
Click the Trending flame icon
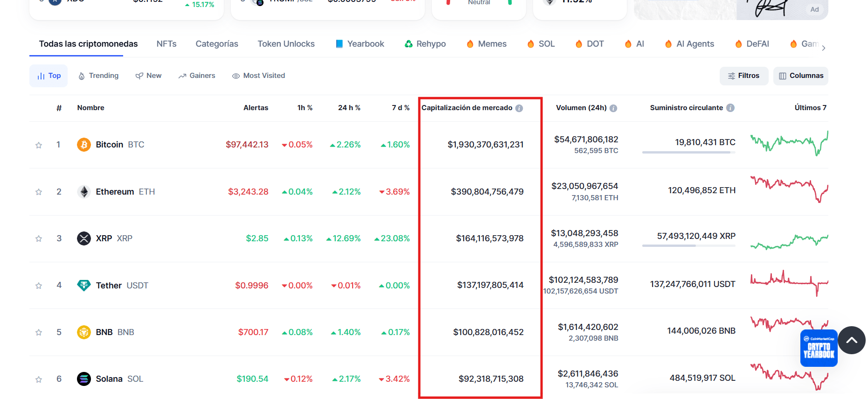tap(82, 76)
